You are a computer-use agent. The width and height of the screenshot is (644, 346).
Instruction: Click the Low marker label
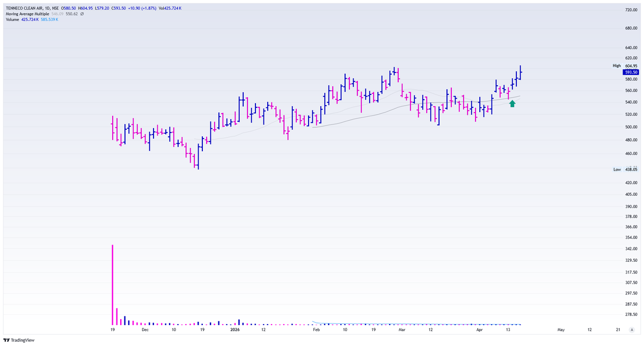point(617,169)
